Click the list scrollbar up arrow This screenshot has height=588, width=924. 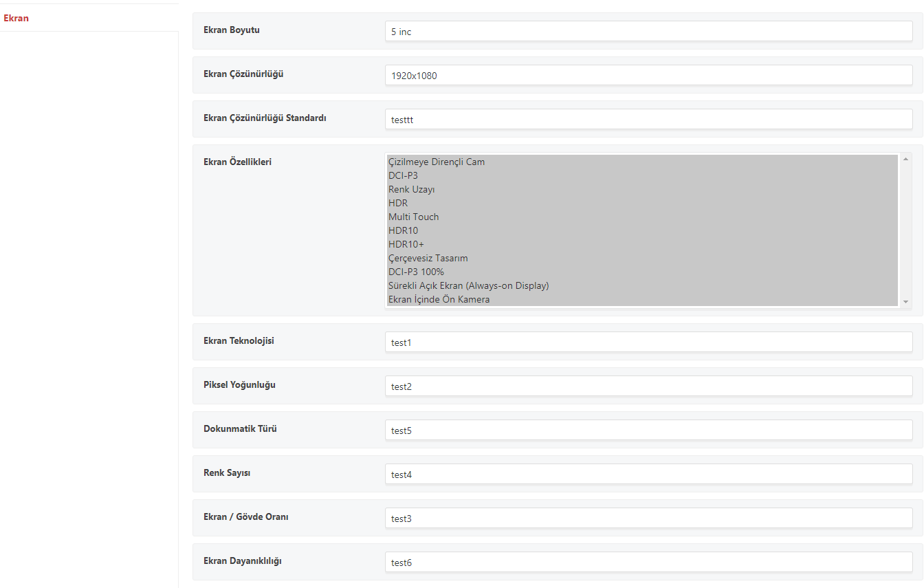[x=905, y=160]
